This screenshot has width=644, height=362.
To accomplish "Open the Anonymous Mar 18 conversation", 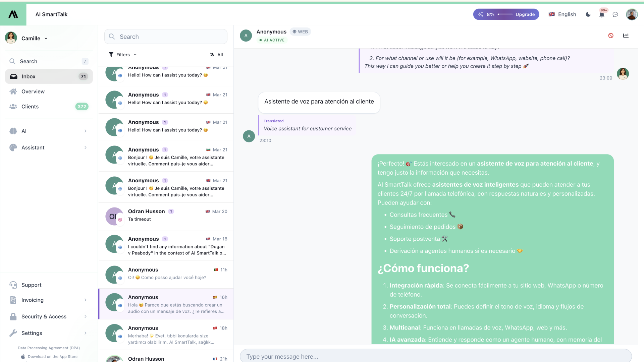I will click(166, 246).
